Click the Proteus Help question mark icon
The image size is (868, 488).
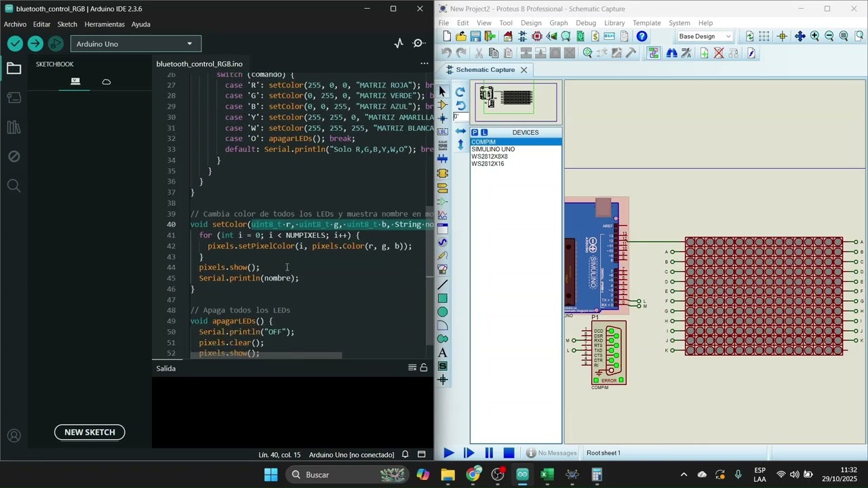coord(642,36)
